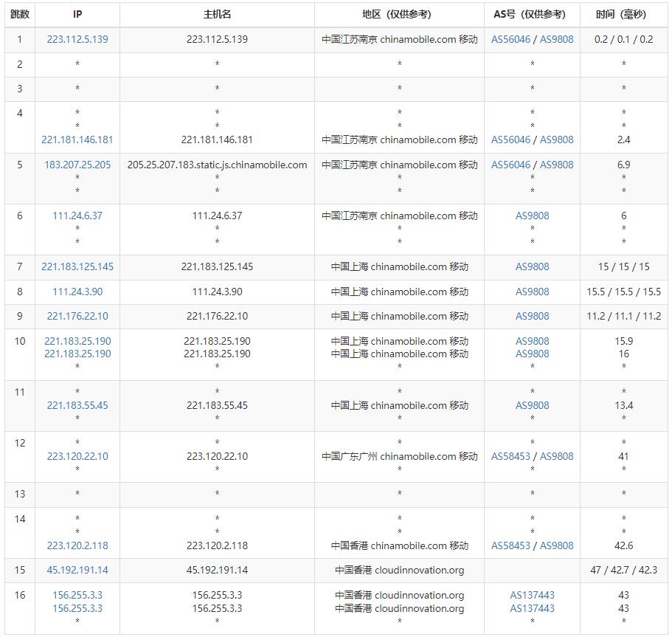
Task: Click time value 0.2 / 0.1 / 0.2
Action: click(x=623, y=39)
